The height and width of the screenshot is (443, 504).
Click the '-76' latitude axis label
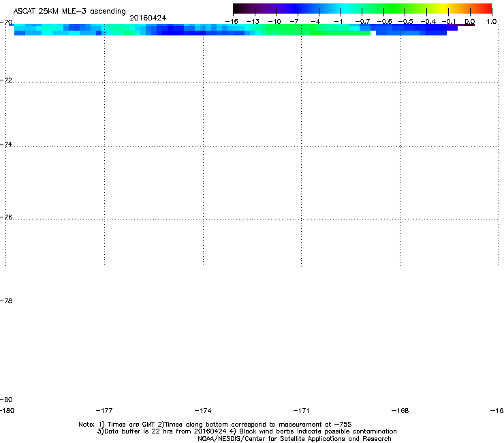(x=6, y=217)
